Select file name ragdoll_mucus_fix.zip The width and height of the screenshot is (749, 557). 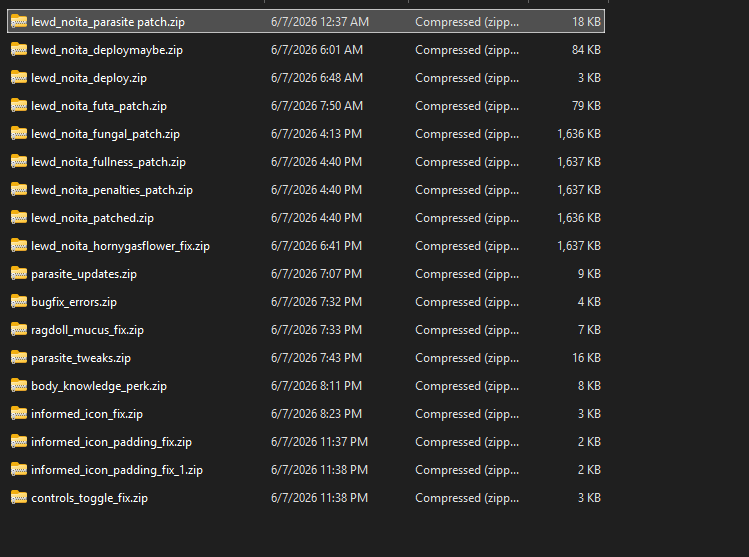pyautogui.click(x=87, y=330)
